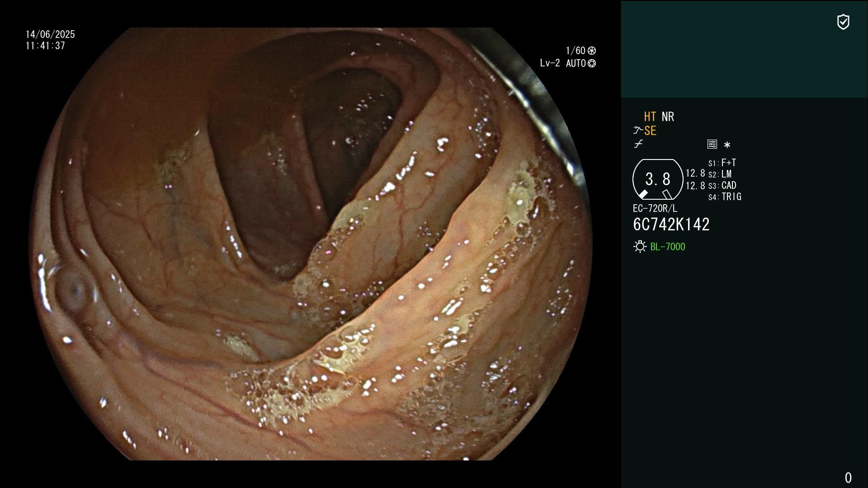Click the live endoscopic image view

311,244
